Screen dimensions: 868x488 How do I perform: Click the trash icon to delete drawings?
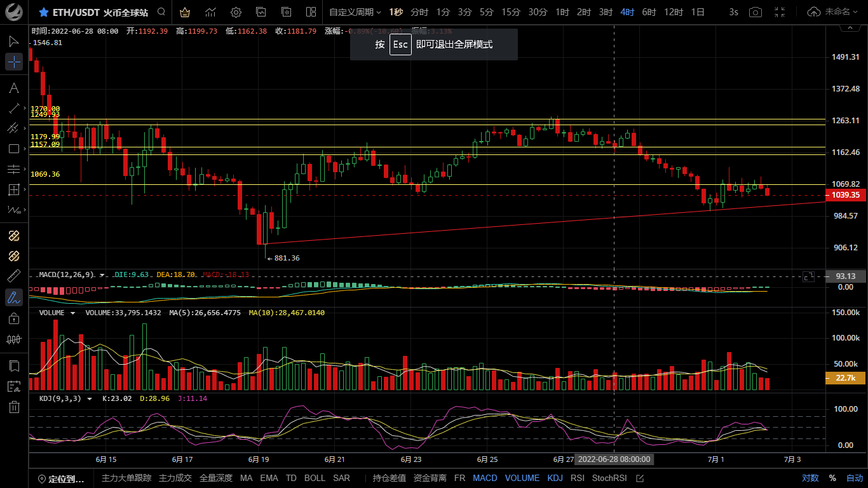coord(14,407)
